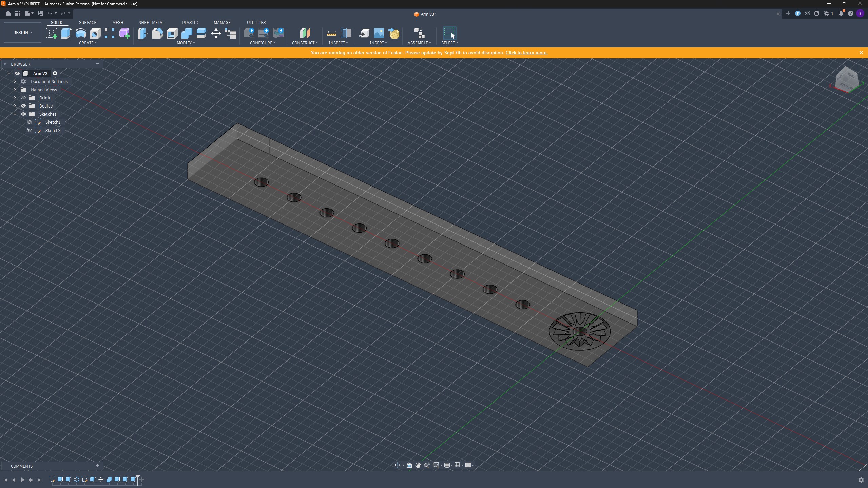The height and width of the screenshot is (488, 868).
Task: Click the Interference inspect icon
Action: click(x=346, y=33)
